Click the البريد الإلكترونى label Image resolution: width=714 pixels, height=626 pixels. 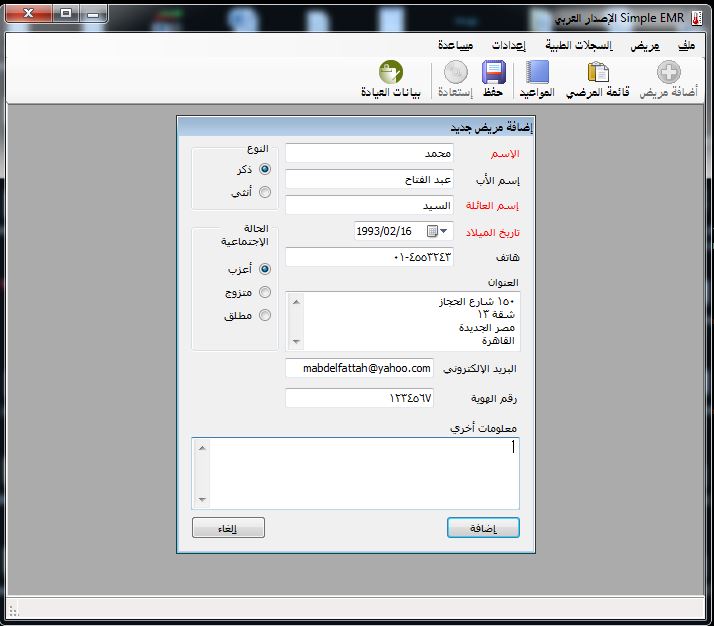[480, 369]
